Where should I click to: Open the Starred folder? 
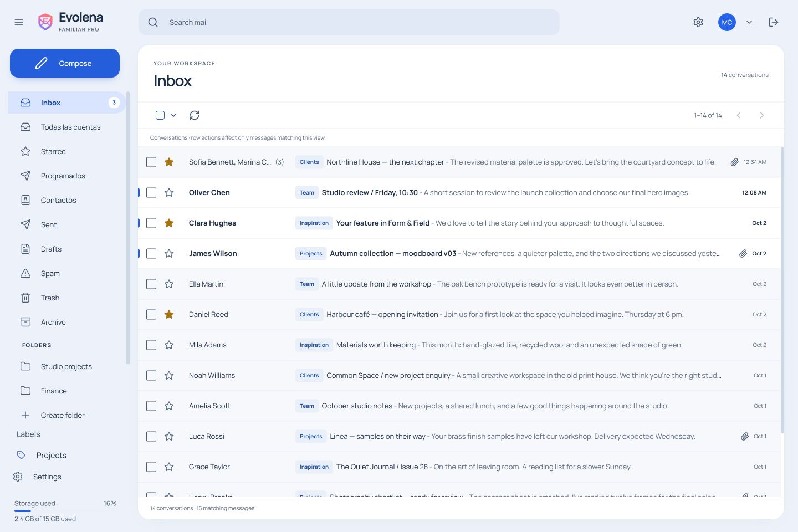pos(66,151)
